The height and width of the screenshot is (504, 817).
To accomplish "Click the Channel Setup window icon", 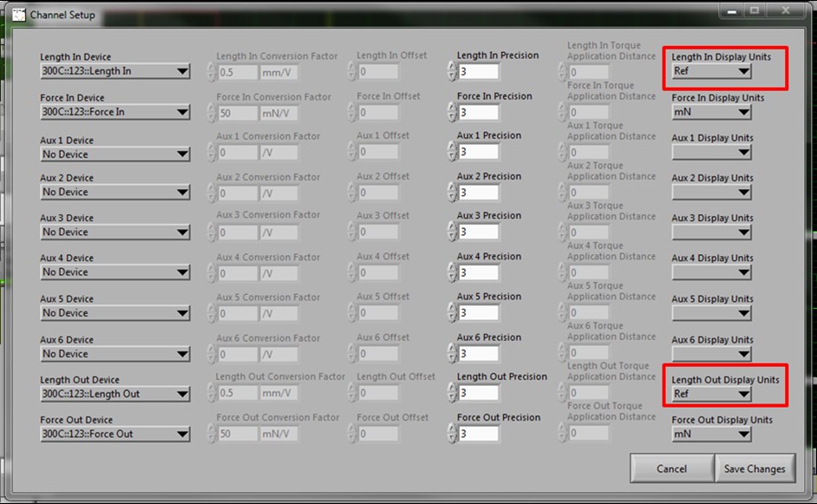I will tap(19, 15).
